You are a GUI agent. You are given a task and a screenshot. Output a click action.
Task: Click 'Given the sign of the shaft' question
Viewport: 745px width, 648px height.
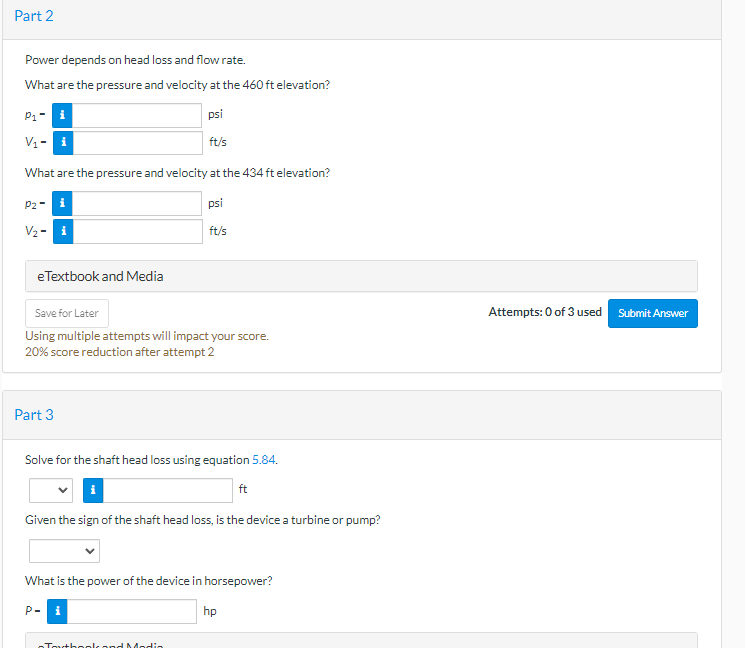pos(203,520)
